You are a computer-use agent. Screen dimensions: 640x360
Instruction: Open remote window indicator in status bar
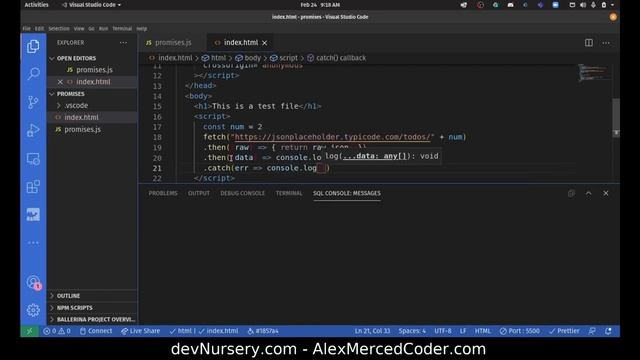coord(29,331)
